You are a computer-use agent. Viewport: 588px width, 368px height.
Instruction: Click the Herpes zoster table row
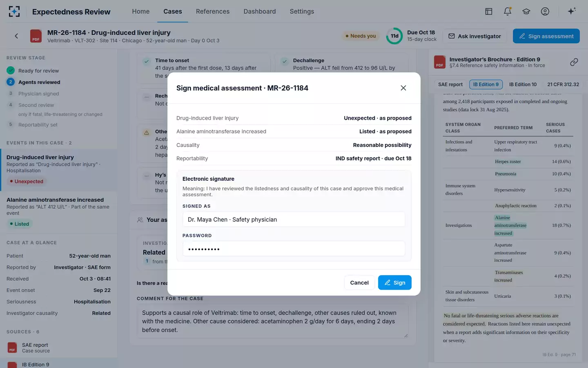point(508,162)
